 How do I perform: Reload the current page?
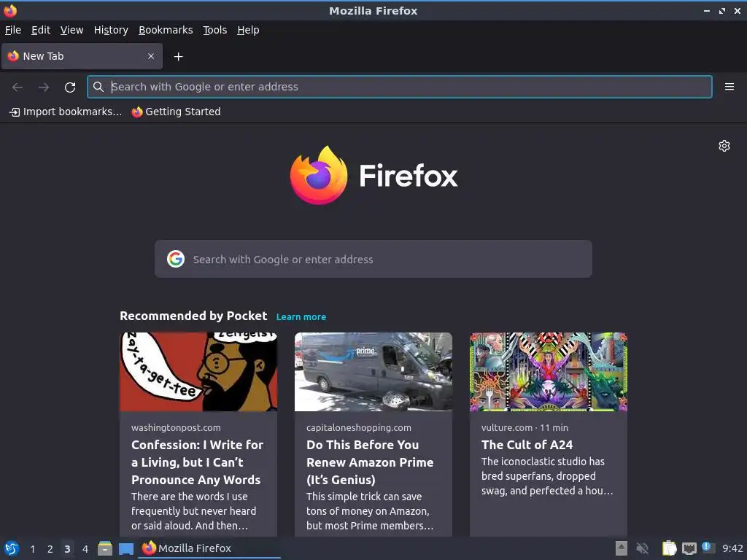pyautogui.click(x=70, y=87)
